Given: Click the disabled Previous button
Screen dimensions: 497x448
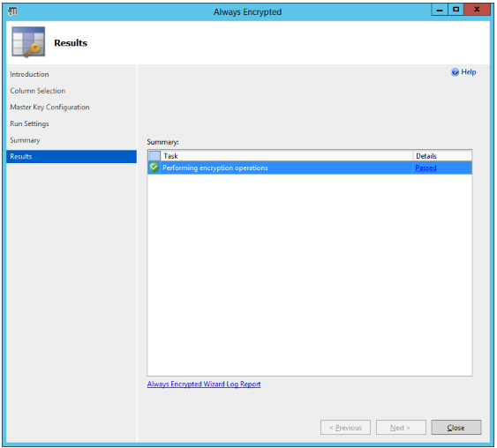Looking at the screenshot, I should [345, 428].
